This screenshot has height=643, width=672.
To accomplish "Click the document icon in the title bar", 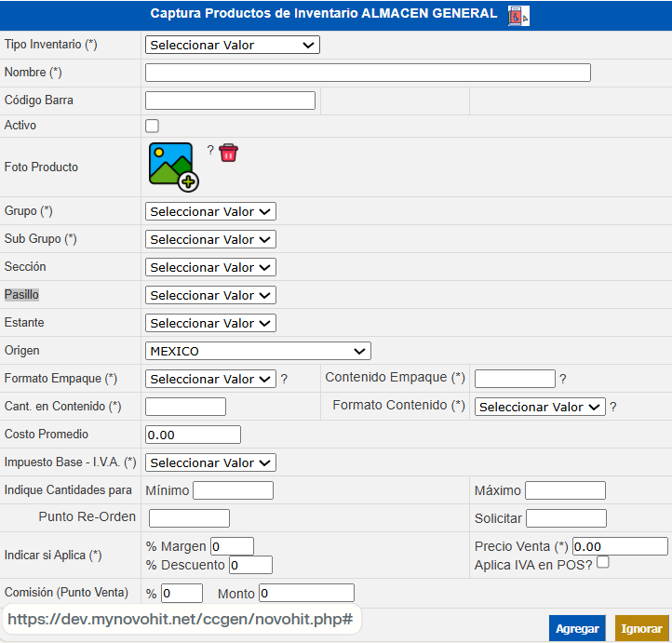I will pyautogui.click(x=518, y=15).
